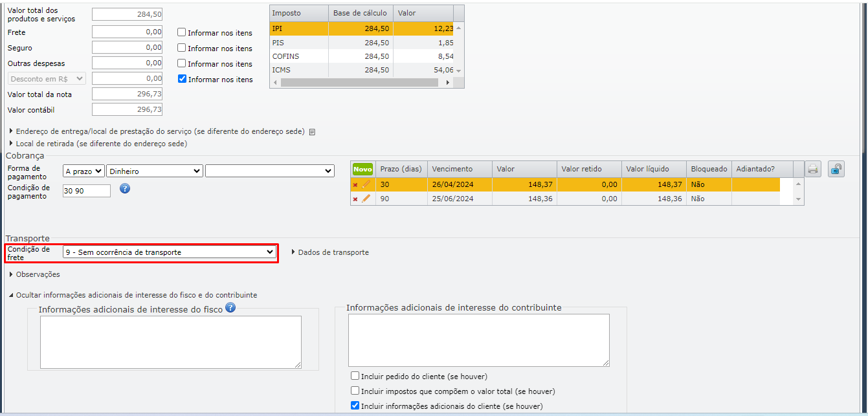Click Condição de pagamento field 30 90
The image size is (868, 416).
tap(87, 191)
